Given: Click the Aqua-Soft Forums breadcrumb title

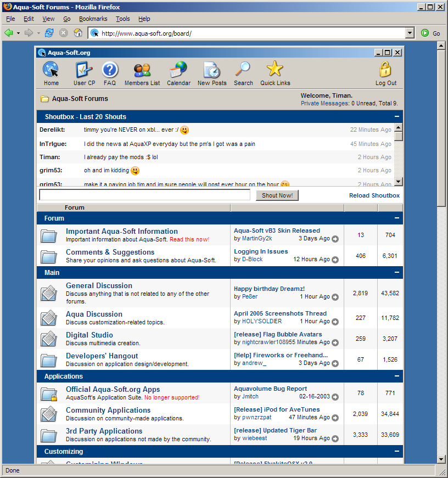Looking at the screenshot, I should (80, 99).
